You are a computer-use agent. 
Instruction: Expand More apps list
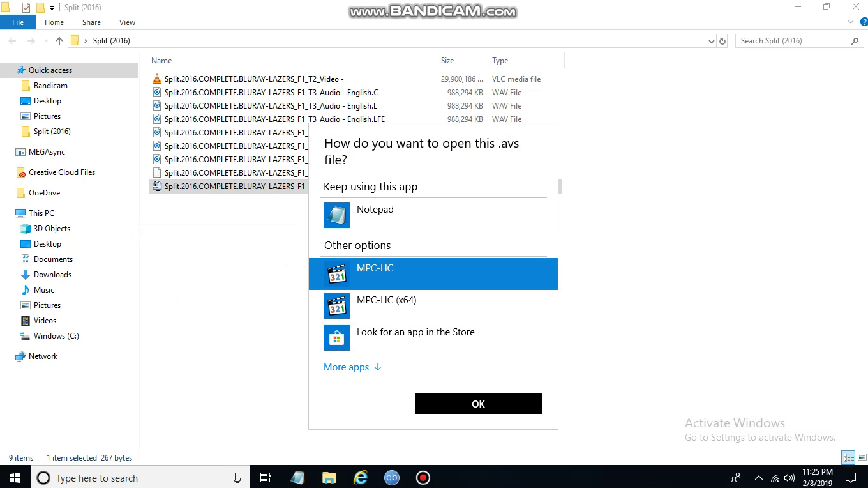(352, 367)
